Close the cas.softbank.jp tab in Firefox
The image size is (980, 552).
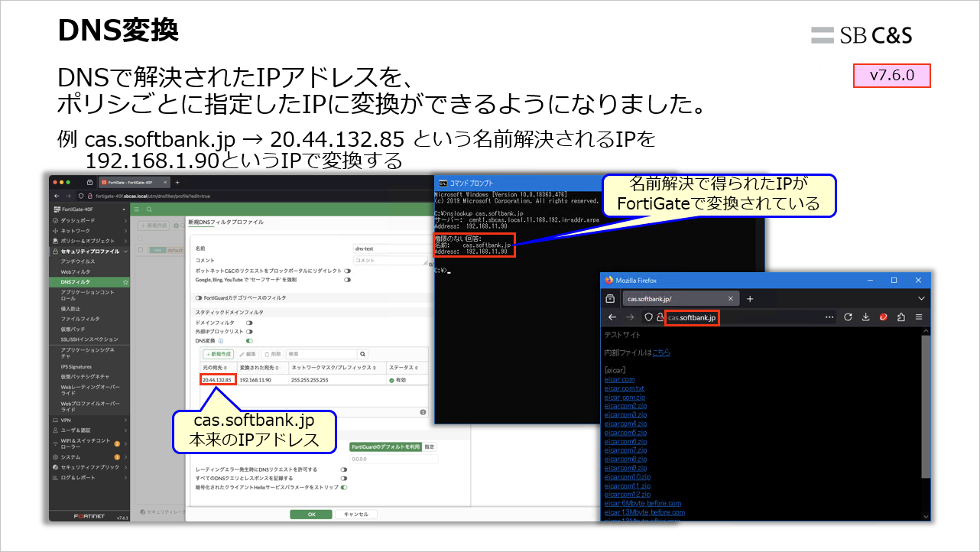(731, 298)
